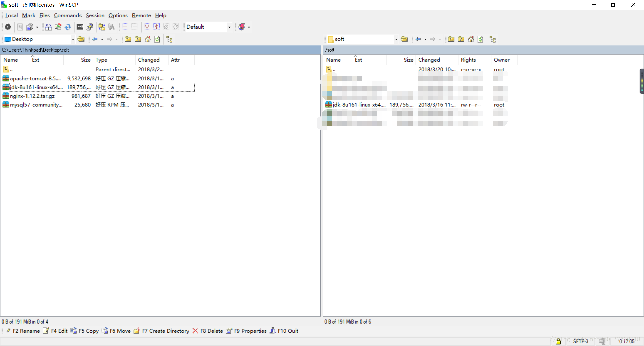Open the console Terminal icon
Image resolution: width=644 pixels, height=346 pixels.
point(80,27)
